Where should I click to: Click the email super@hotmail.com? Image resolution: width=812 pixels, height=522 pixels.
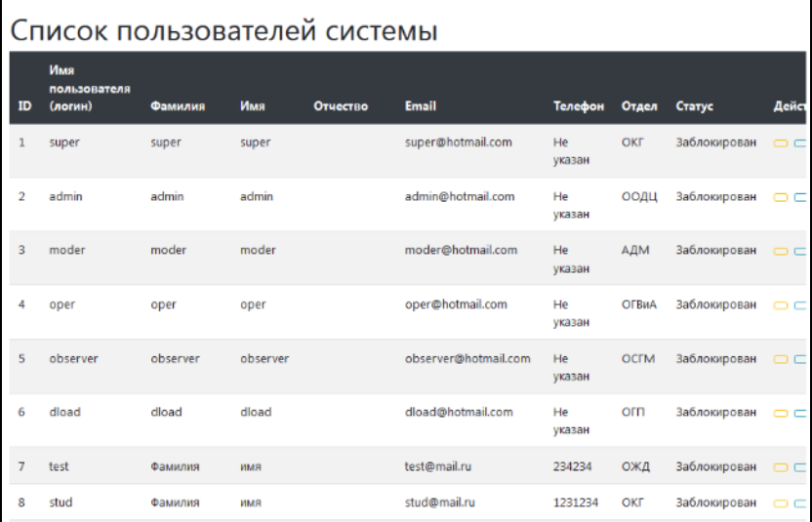tap(459, 142)
